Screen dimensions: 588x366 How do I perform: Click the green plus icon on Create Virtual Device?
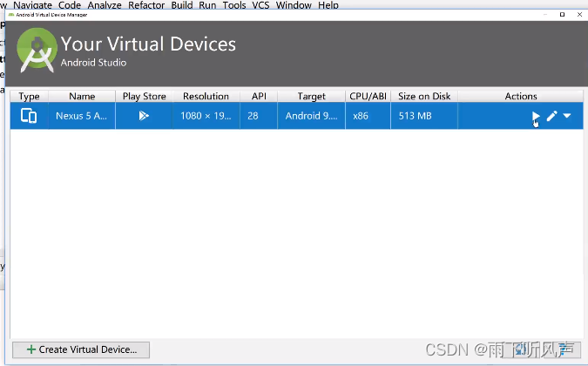(31, 349)
